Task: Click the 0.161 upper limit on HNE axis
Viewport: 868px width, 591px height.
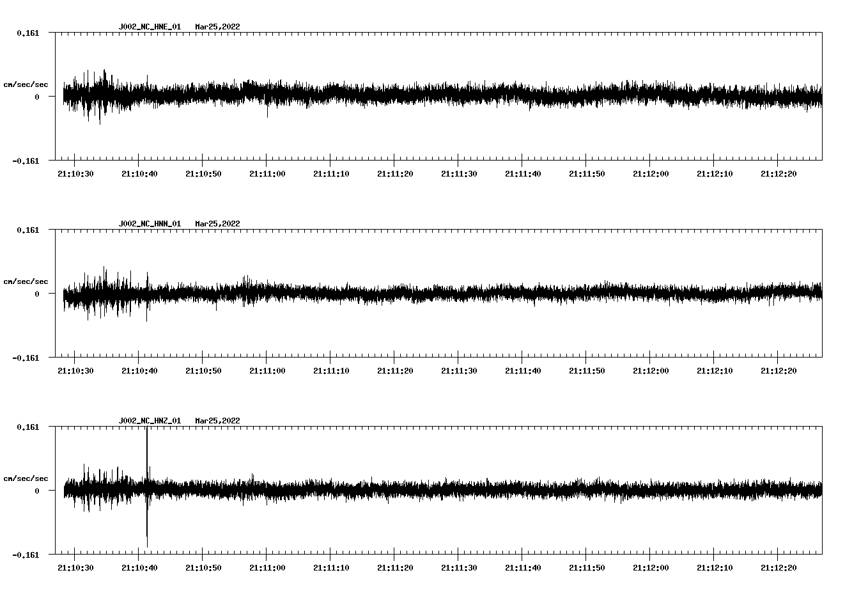Action: pyautogui.click(x=28, y=33)
